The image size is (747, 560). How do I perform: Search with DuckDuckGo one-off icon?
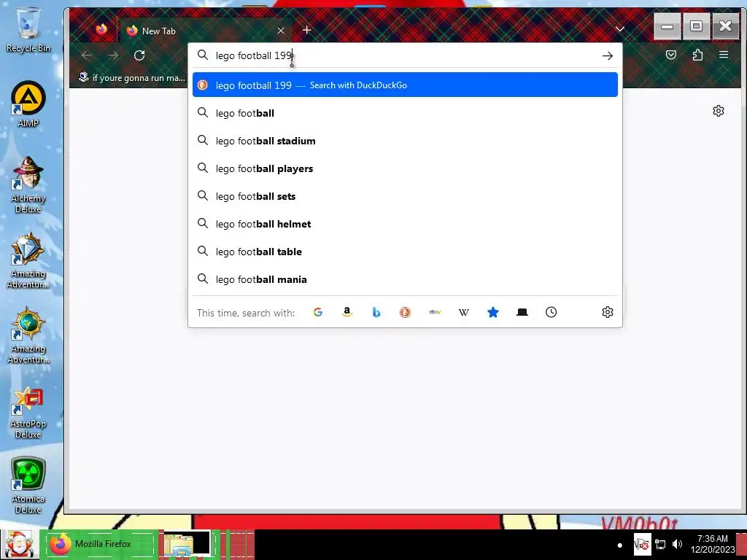(406, 312)
